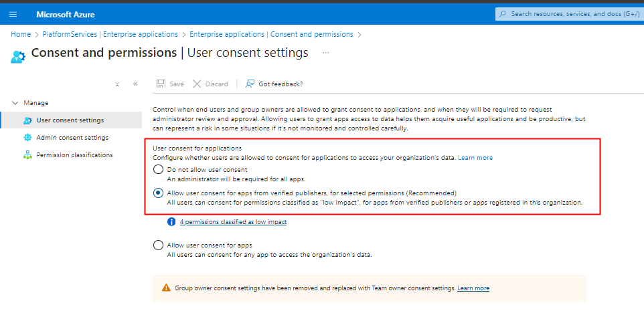The image size is (644, 311).
Task: Open the Azure portal hamburger menu
Action: pyautogui.click(x=13, y=14)
